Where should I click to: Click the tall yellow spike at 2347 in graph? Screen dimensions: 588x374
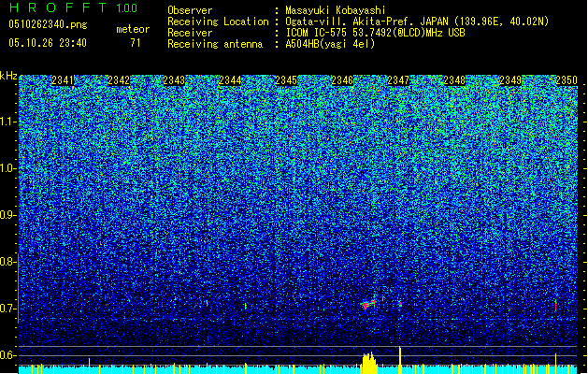[x=400, y=360]
